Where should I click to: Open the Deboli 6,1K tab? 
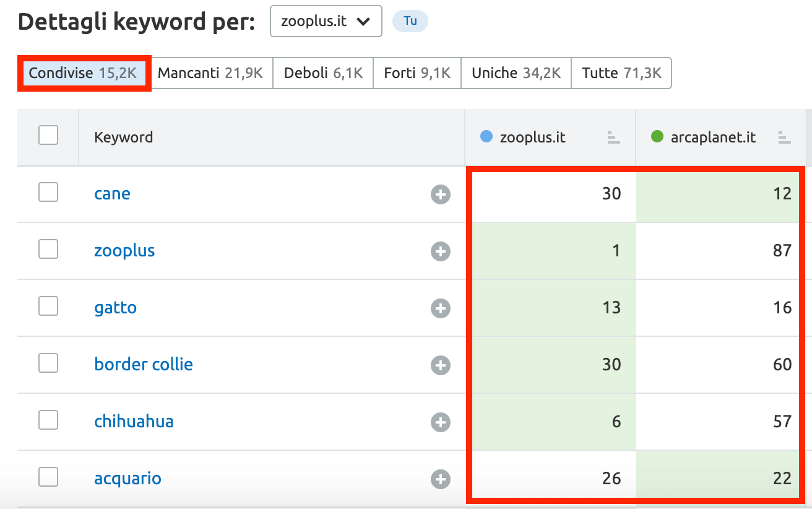(x=323, y=73)
